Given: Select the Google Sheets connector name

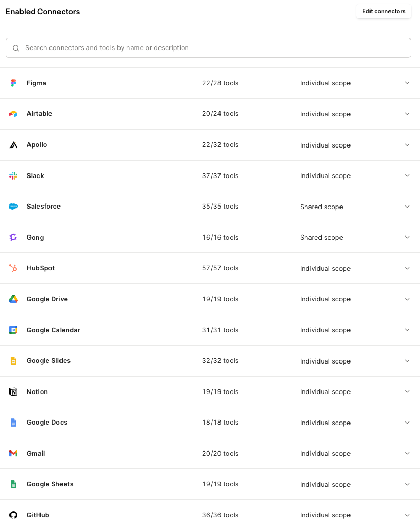Looking at the screenshot, I should tap(50, 484).
